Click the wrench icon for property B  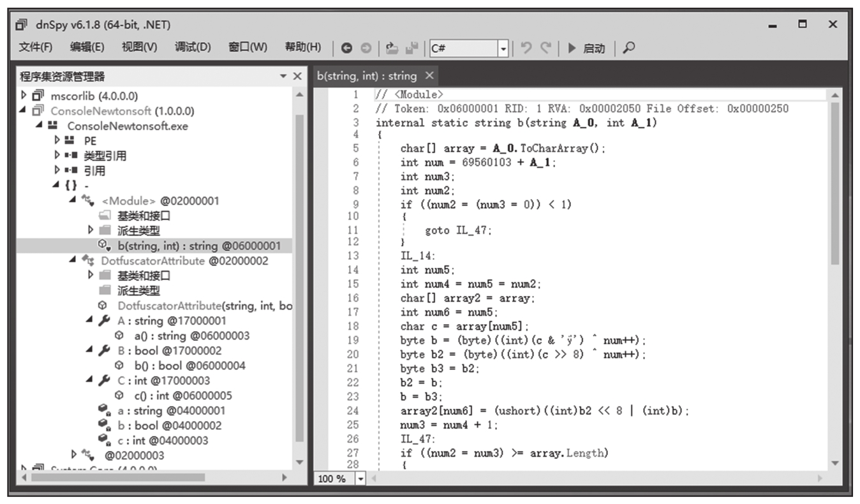105,350
